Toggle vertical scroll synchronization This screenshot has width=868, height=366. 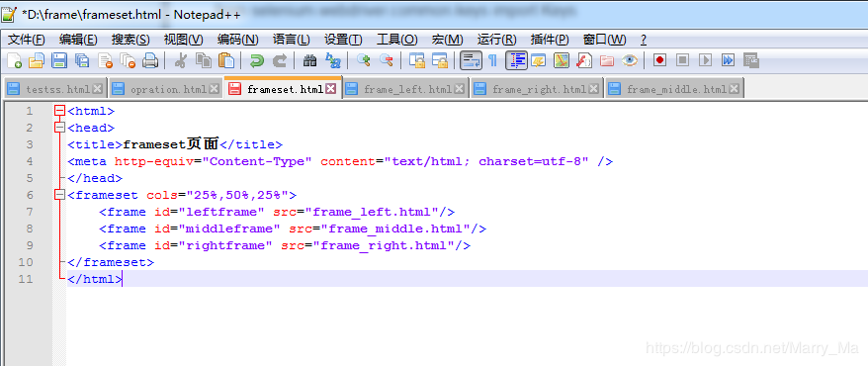pyautogui.click(x=416, y=60)
